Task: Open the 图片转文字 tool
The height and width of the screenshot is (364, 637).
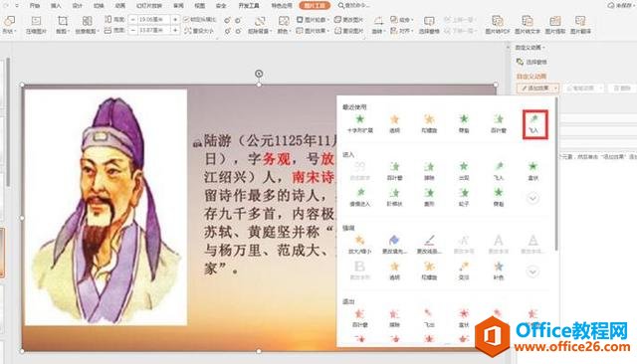Action: (527, 25)
